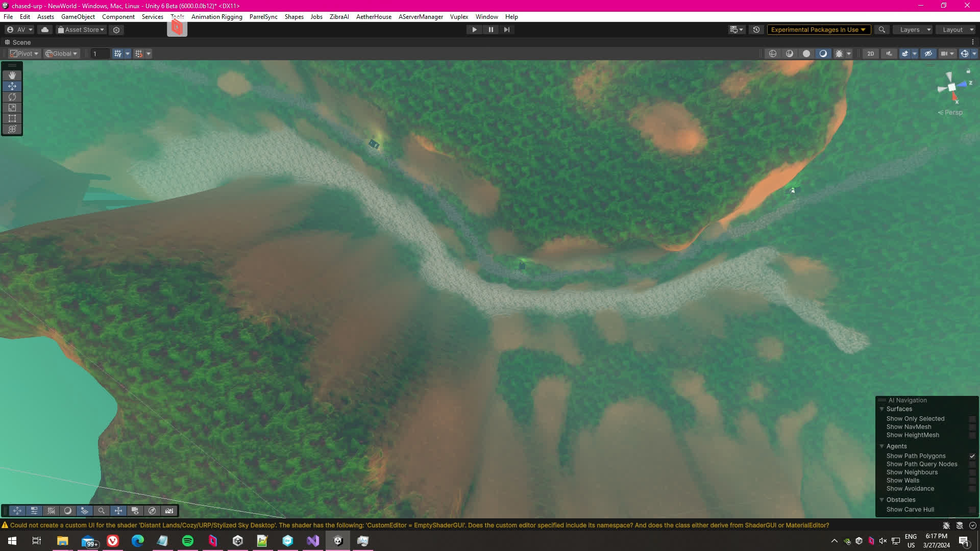Open Undo History icon
This screenshot has width=980, height=551.
click(x=756, y=30)
